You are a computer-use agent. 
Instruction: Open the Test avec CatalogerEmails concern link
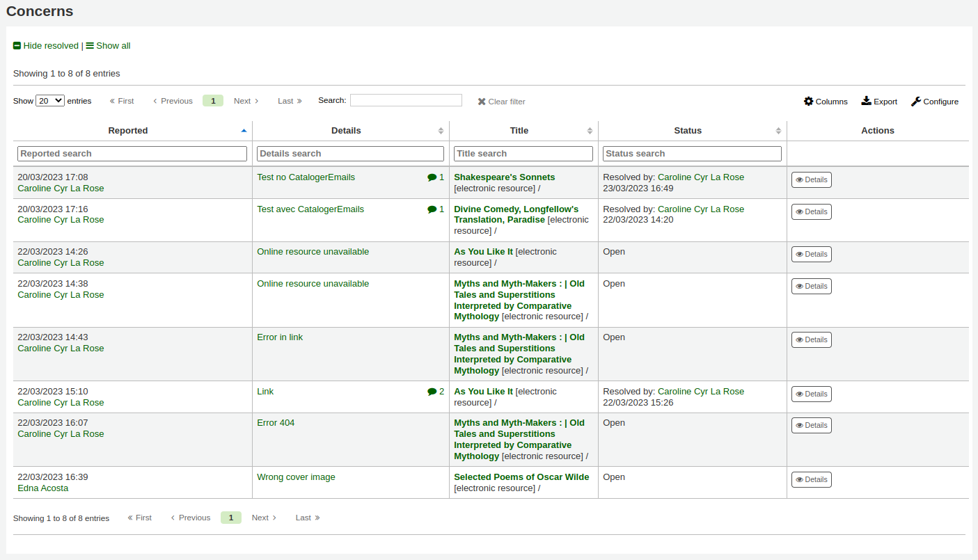tap(310, 209)
